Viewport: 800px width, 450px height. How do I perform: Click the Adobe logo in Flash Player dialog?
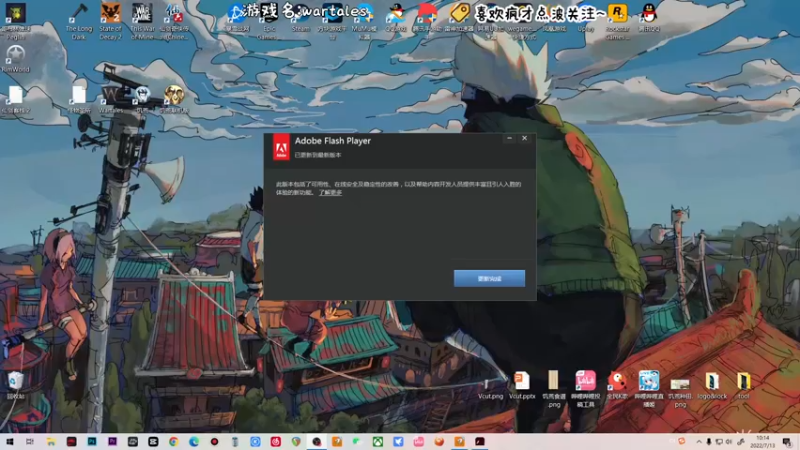coord(281,147)
